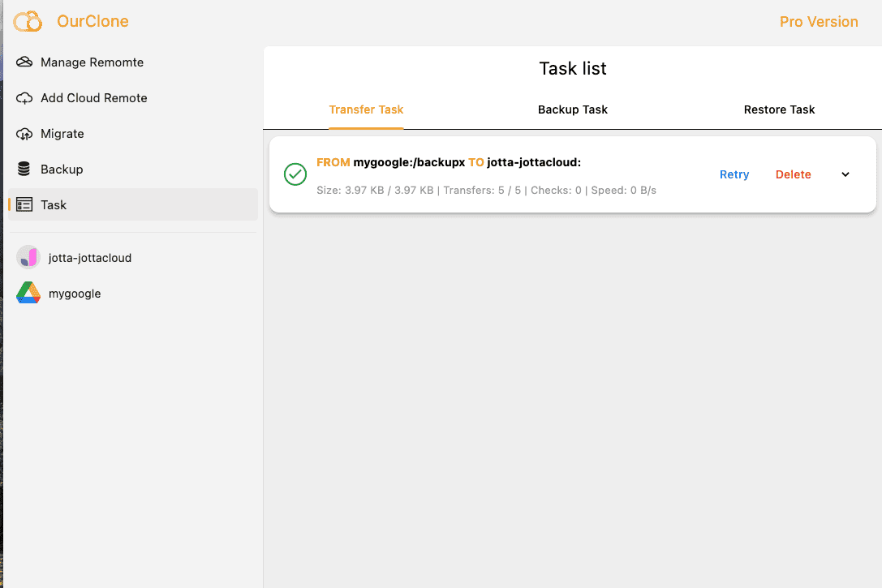Open Add Cloud Remote from the sidebar
The height and width of the screenshot is (588, 882).
click(25, 97)
